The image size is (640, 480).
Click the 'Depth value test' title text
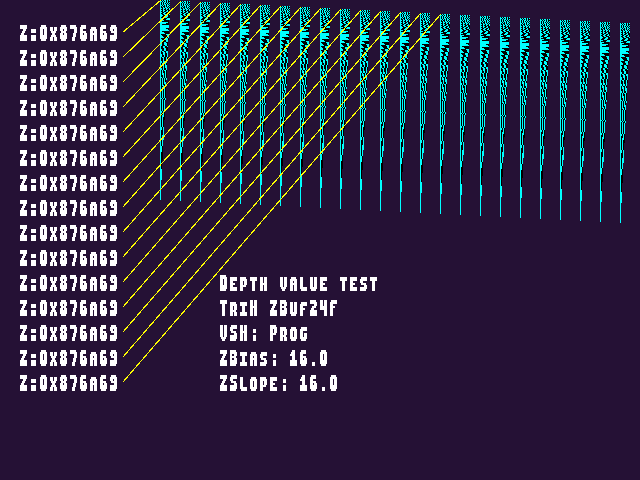coord(298,284)
